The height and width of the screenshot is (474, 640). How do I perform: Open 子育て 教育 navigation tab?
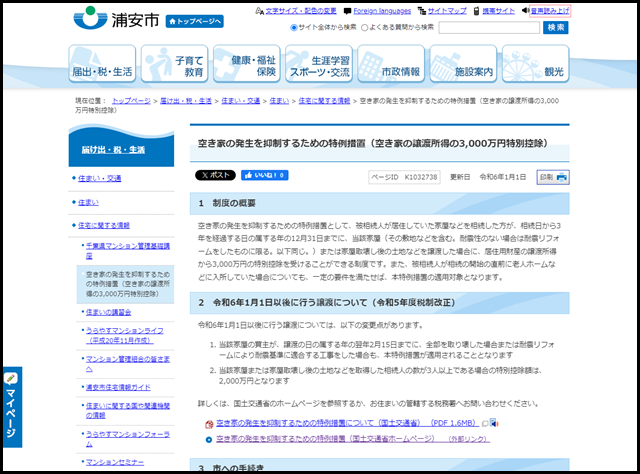pos(174,64)
